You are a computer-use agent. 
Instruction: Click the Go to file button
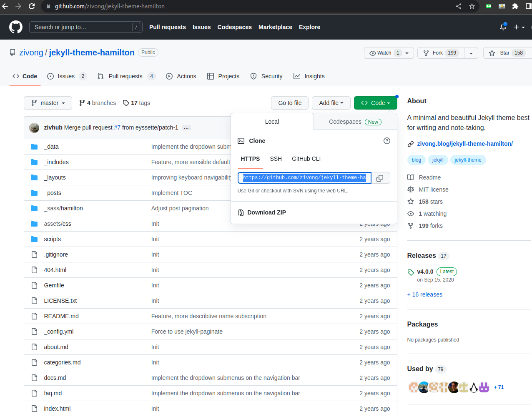tap(290, 103)
